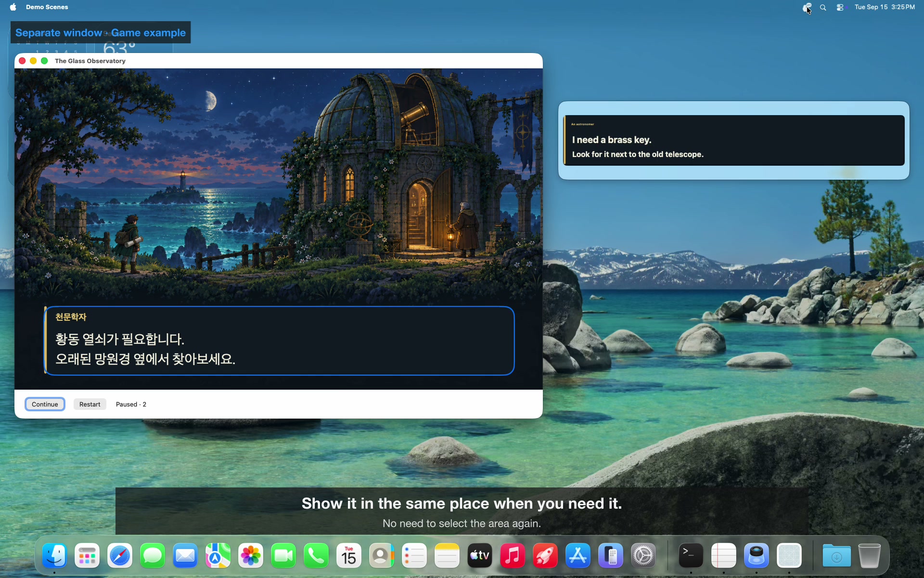
Task: Open Terminal from the Dock
Action: (691, 556)
